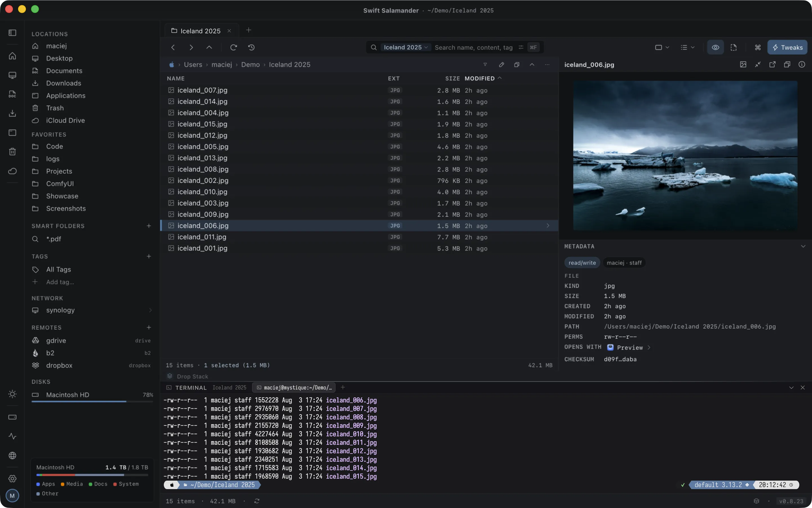
Task: Open file externally from preview header
Action: [x=773, y=65]
